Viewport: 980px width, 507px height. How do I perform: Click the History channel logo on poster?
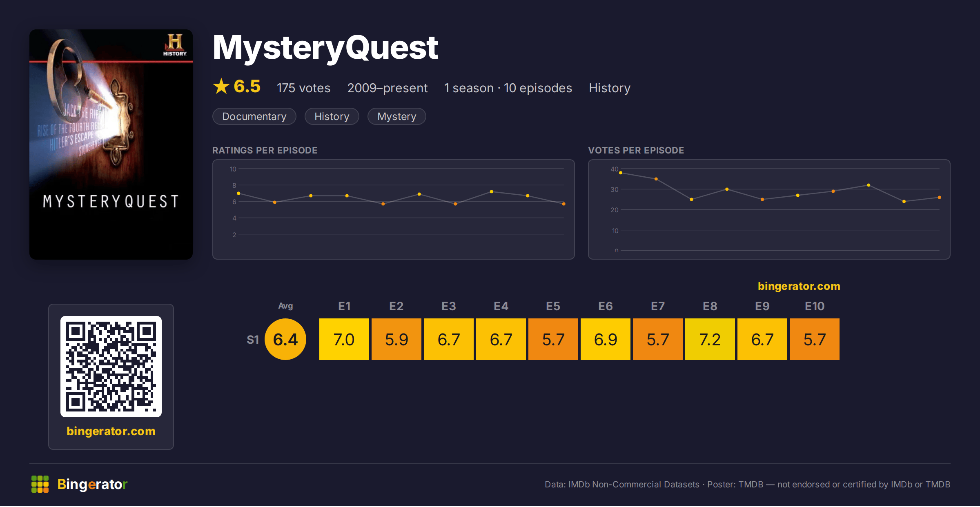coord(175,45)
